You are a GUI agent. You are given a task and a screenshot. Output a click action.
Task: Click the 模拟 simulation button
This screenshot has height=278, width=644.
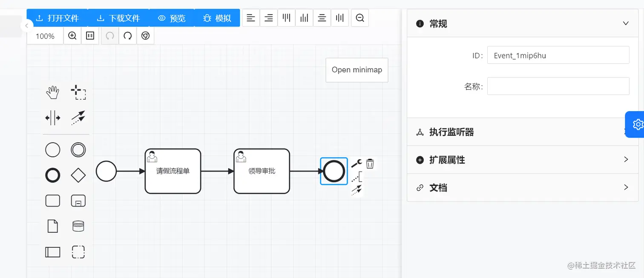pos(217,18)
